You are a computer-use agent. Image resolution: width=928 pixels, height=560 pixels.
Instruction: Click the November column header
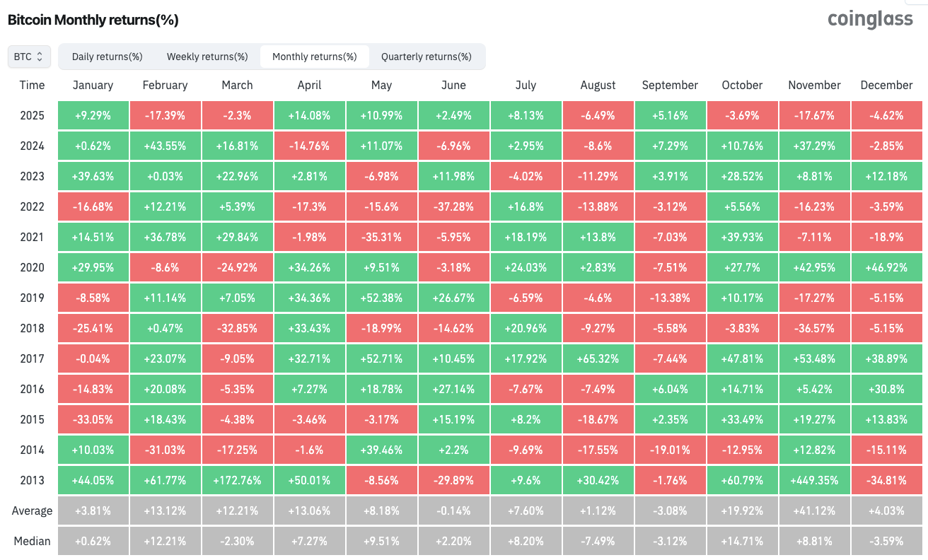pos(814,85)
